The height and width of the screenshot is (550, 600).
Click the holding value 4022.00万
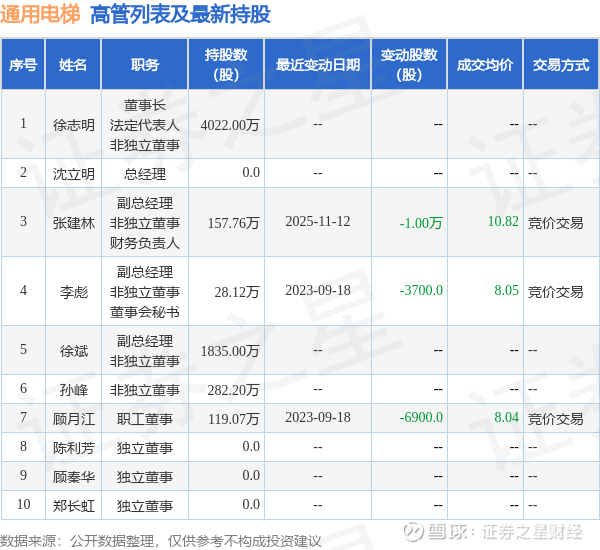pyautogui.click(x=230, y=125)
